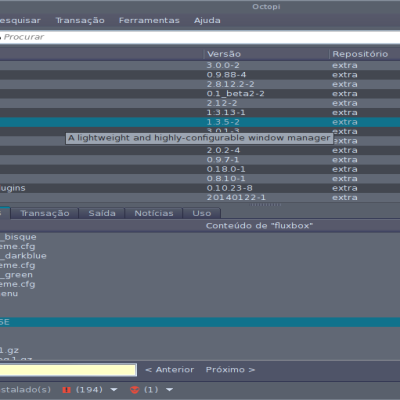Screen dimensions: 400x400
Task: Switch to the Transação tab in lower panel
Action: 45,213
